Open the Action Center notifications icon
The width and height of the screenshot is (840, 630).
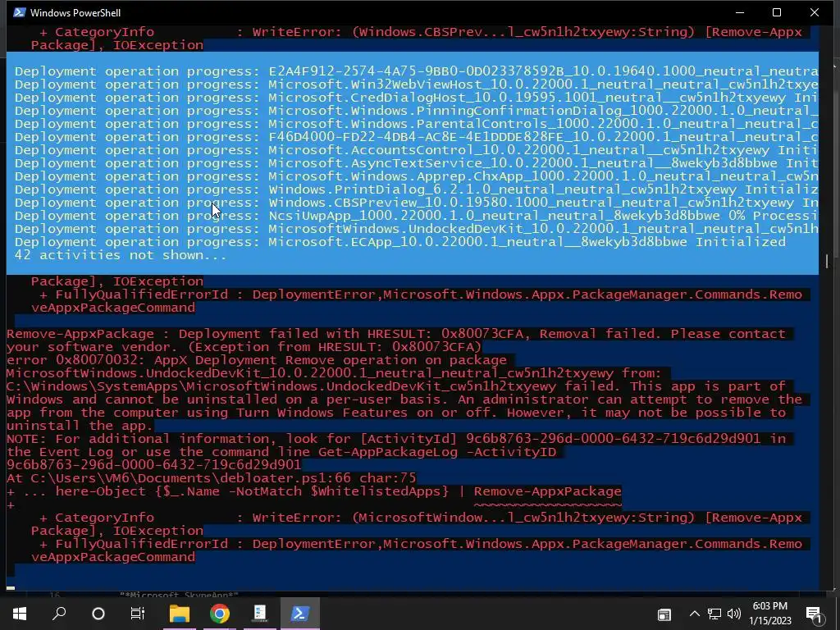coord(814,614)
